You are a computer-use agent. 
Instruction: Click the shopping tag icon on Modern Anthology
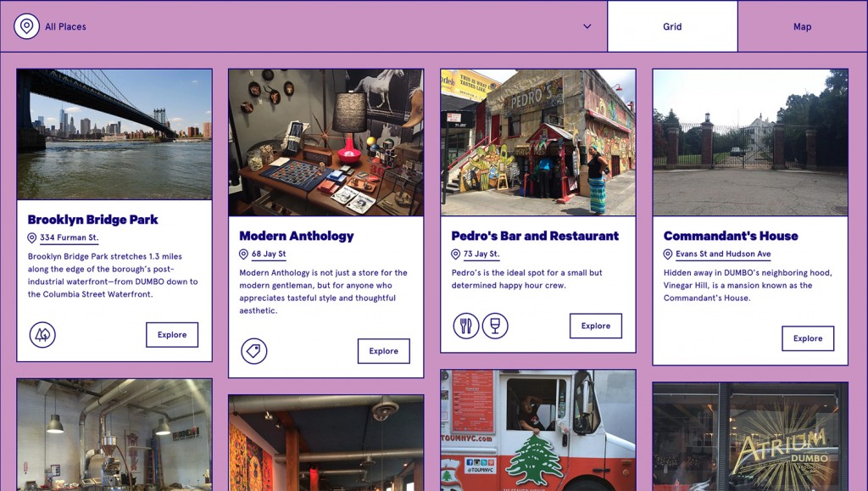[254, 351]
